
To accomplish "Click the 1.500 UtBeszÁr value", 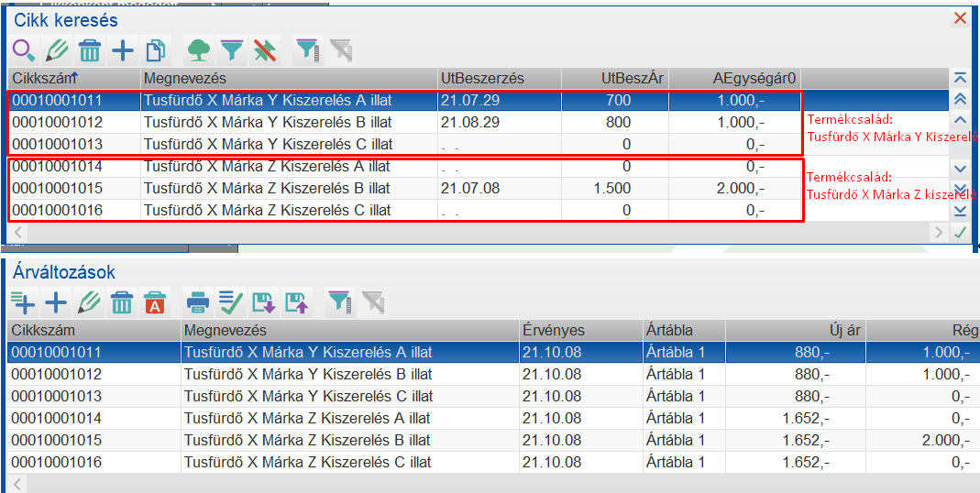I will click(x=611, y=188).
